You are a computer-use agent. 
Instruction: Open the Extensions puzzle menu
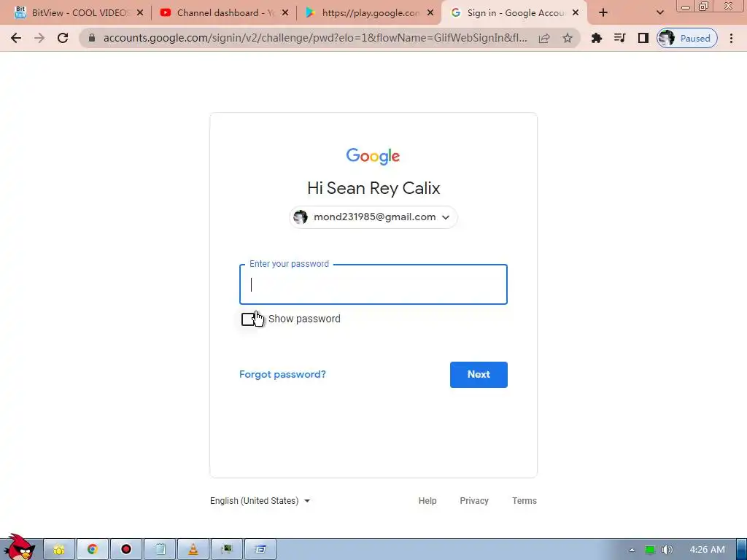click(x=597, y=38)
